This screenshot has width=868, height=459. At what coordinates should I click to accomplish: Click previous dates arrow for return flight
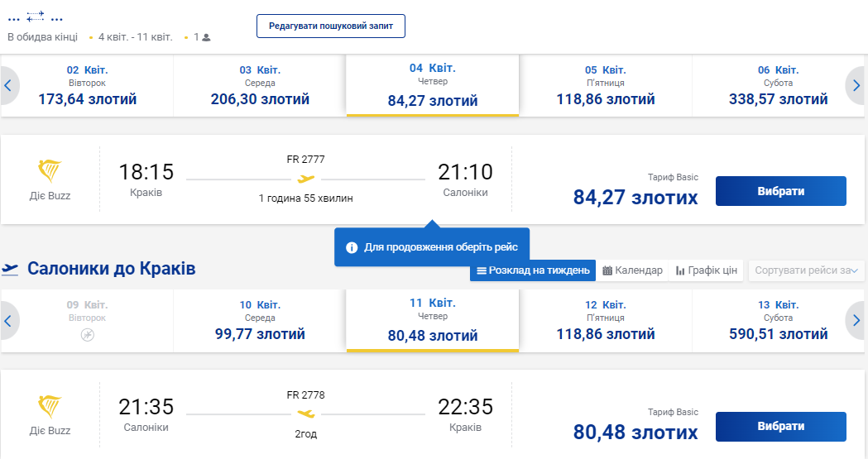[8, 320]
